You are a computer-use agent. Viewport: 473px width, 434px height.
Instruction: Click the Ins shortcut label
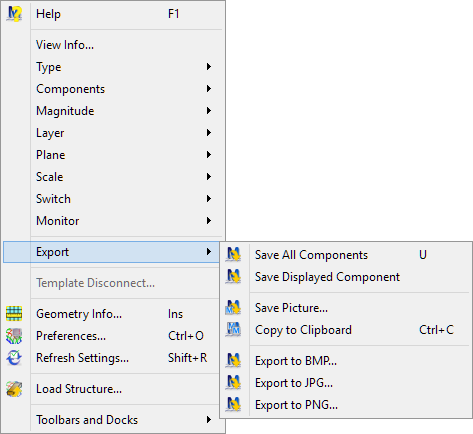[x=175, y=314]
